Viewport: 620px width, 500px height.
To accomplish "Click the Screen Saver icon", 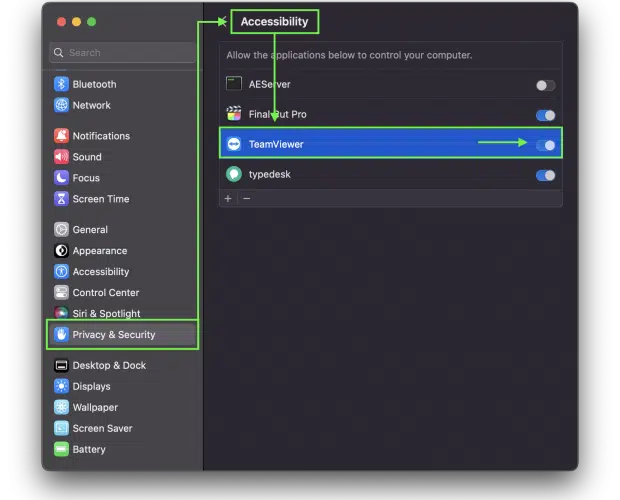I will [61, 428].
